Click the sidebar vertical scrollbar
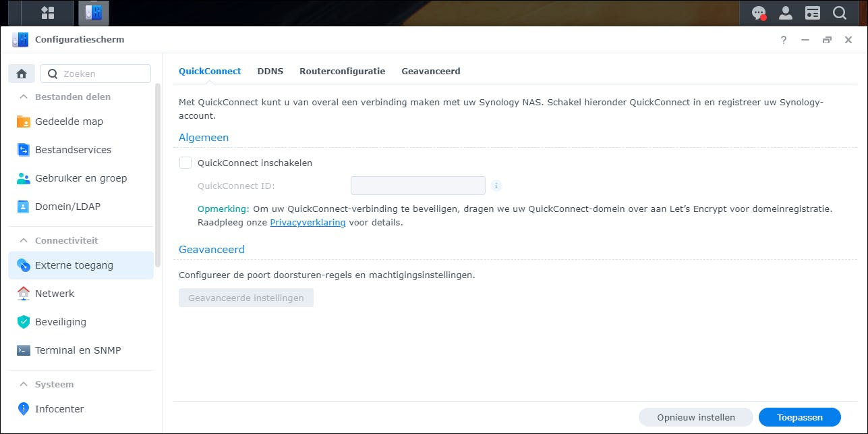The width and height of the screenshot is (868, 434). pyautogui.click(x=158, y=175)
